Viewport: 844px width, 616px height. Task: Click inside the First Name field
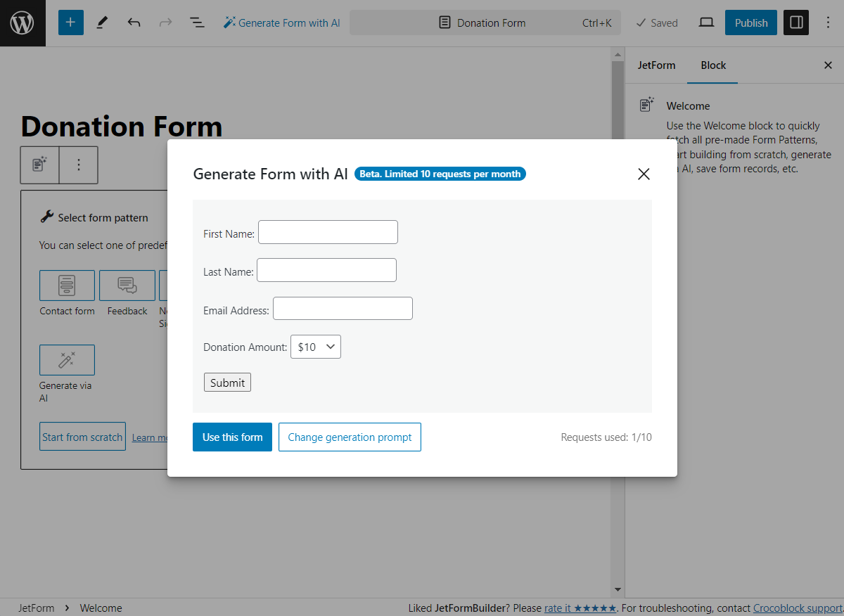point(327,231)
